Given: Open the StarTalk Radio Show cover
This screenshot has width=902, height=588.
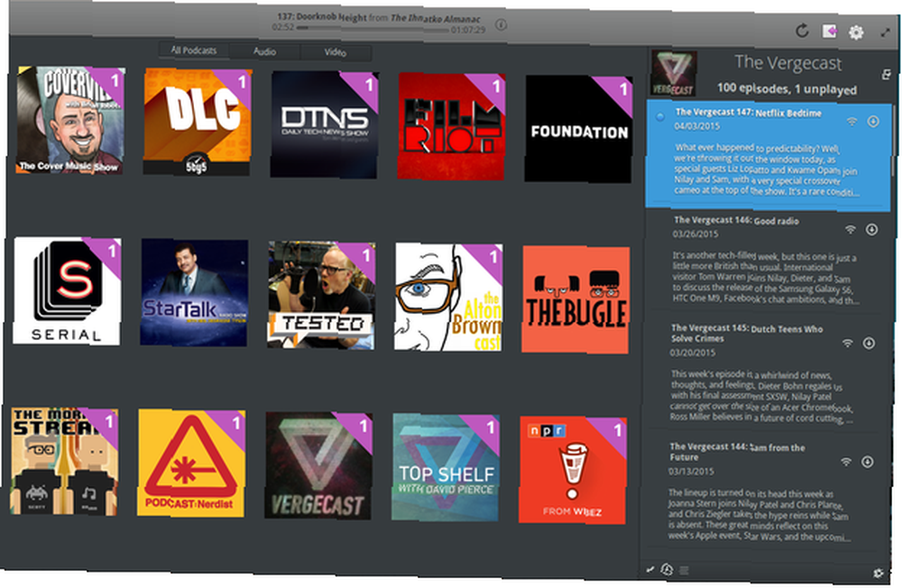Looking at the screenshot, I should pyautogui.click(x=195, y=293).
